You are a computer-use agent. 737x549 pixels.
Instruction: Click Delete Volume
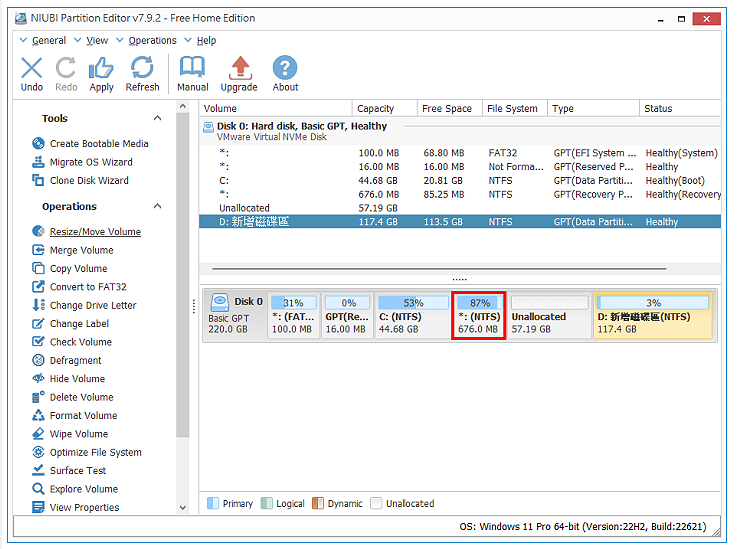pos(73,397)
